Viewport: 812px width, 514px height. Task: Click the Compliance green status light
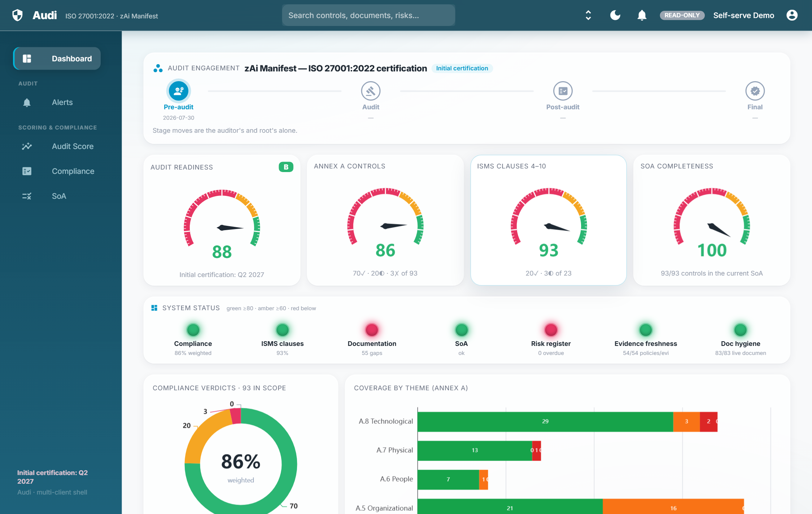point(193,330)
